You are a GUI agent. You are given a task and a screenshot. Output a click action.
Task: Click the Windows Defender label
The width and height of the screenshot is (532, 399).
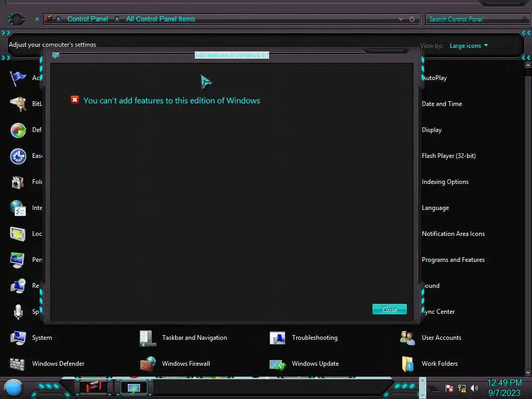pyautogui.click(x=58, y=363)
